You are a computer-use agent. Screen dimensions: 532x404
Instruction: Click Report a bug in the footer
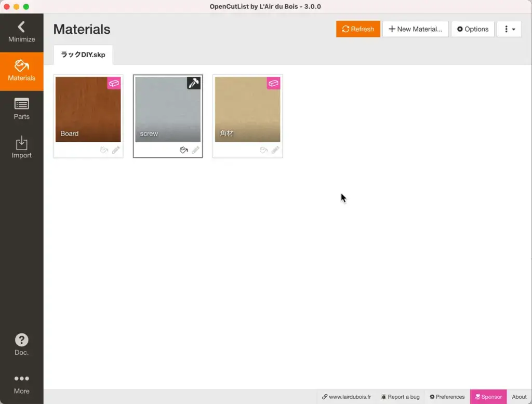click(401, 397)
